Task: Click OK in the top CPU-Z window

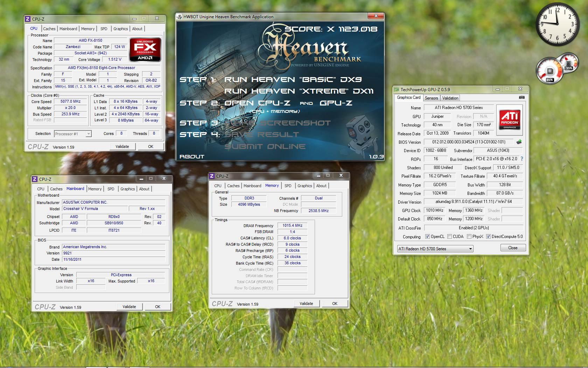Action: (x=151, y=146)
